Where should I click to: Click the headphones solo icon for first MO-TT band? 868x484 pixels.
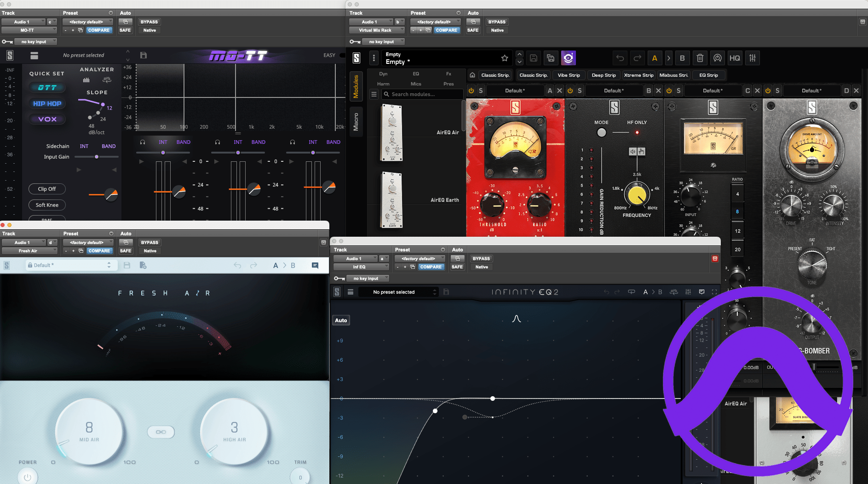(x=143, y=142)
